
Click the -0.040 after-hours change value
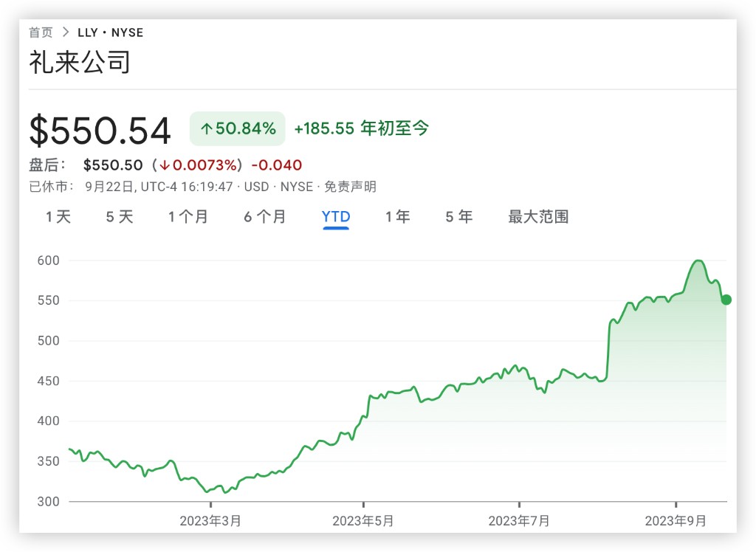tap(277, 165)
